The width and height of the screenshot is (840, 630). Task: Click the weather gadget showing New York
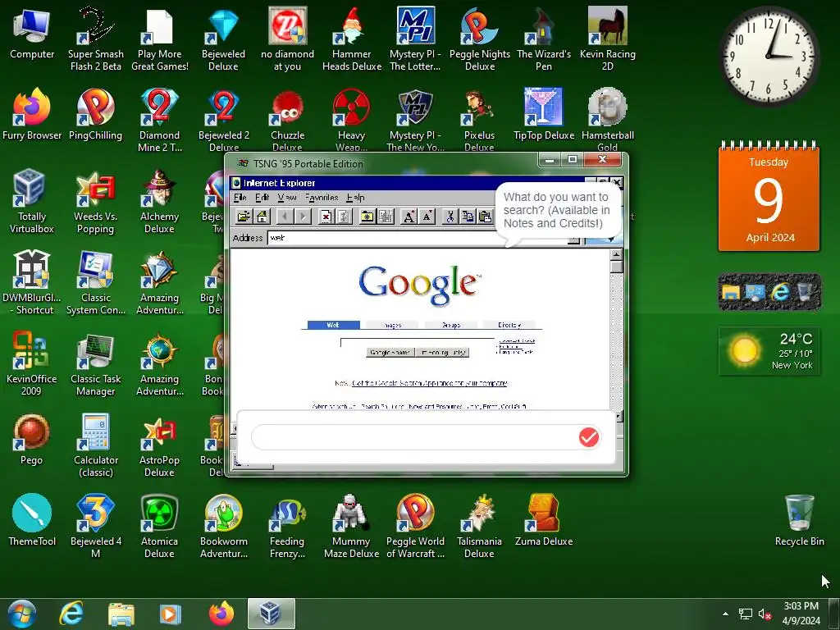point(769,351)
